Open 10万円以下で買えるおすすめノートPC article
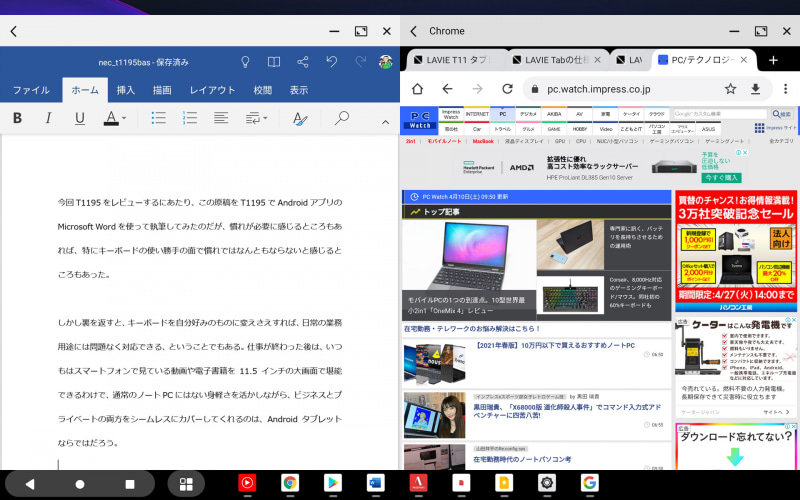The image size is (800, 500). click(x=555, y=346)
